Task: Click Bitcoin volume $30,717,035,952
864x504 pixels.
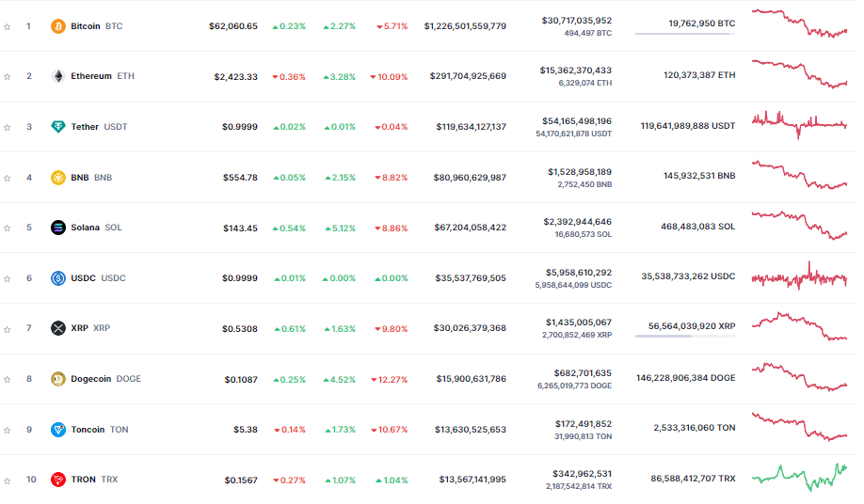Action: (576, 21)
